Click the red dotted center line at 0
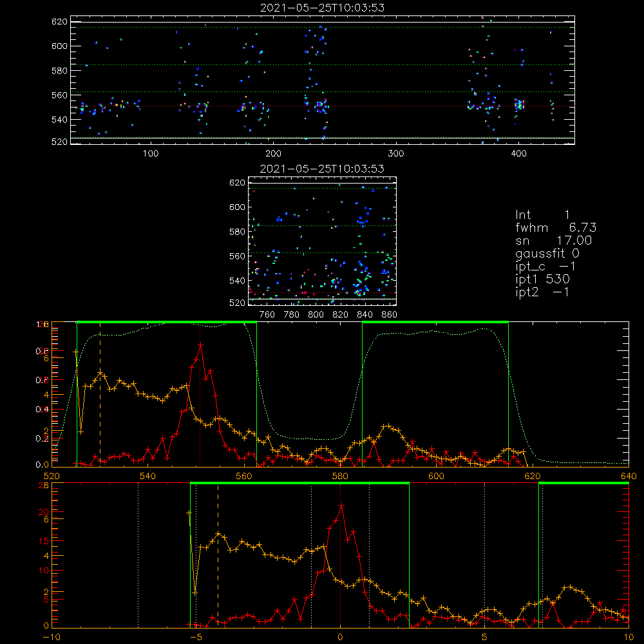644x644 pixels. click(x=340, y=555)
